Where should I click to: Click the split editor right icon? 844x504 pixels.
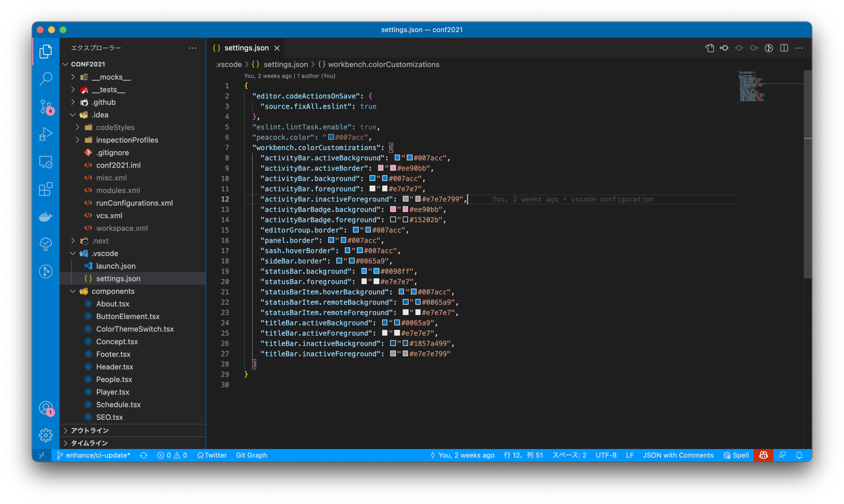point(784,48)
